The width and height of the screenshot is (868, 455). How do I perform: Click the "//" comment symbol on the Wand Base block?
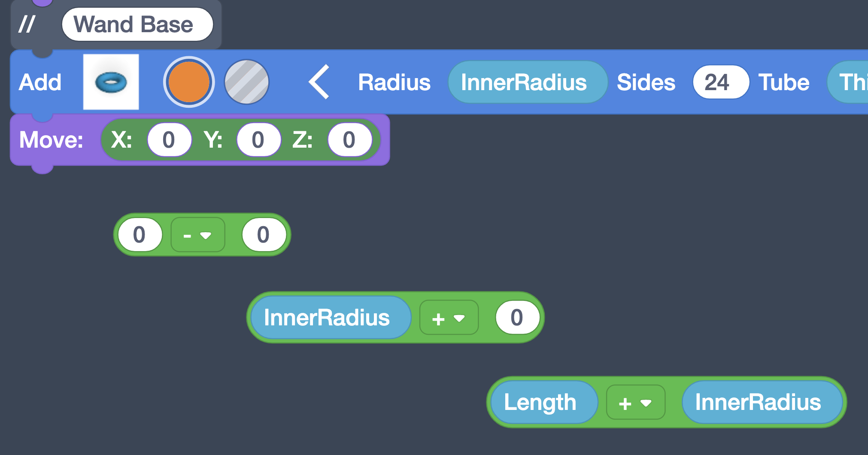(x=27, y=24)
